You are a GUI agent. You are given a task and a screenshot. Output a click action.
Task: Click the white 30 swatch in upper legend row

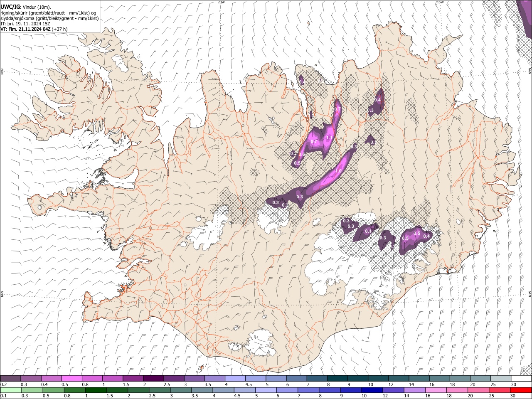point(521,378)
